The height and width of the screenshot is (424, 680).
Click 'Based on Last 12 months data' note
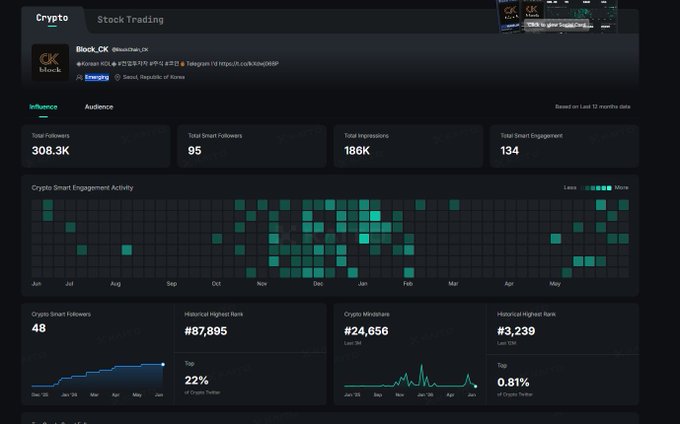(592, 107)
